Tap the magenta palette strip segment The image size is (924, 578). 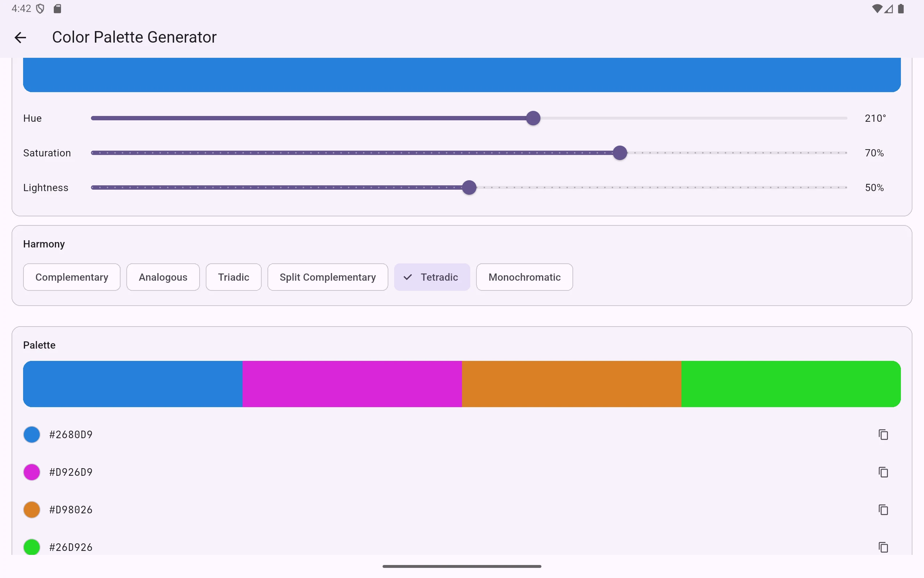coord(352,384)
